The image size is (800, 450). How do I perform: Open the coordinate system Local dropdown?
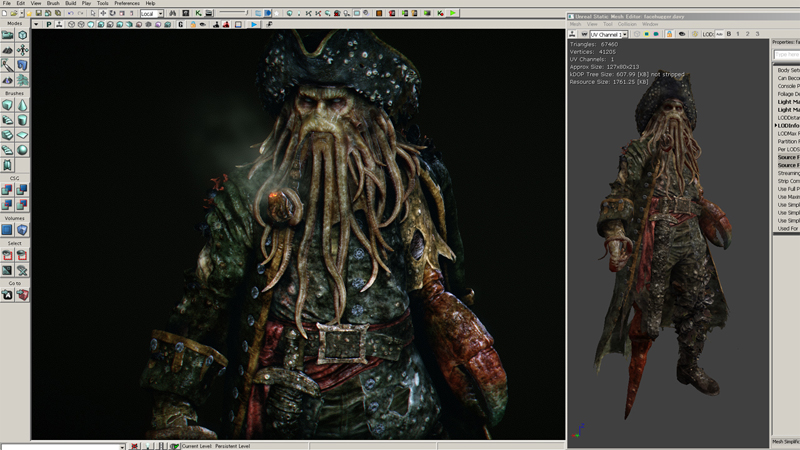coord(152,13)
